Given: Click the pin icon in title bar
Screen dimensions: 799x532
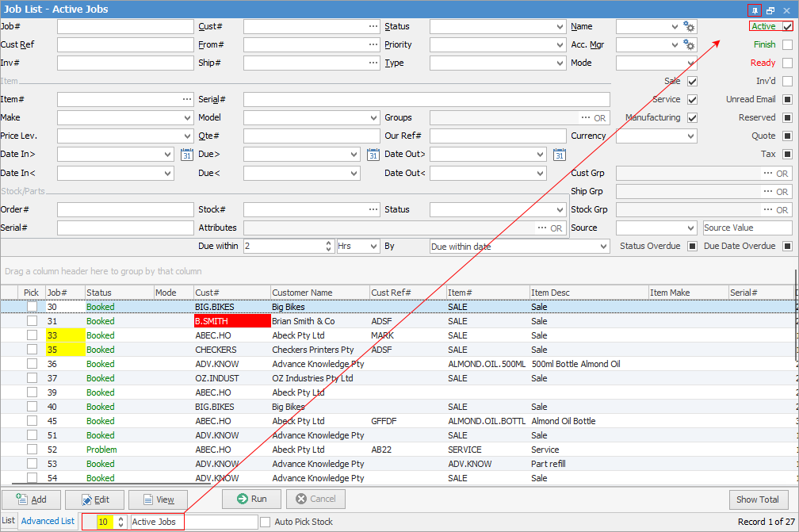Looking at the screenshot, I should coord(755,10).
